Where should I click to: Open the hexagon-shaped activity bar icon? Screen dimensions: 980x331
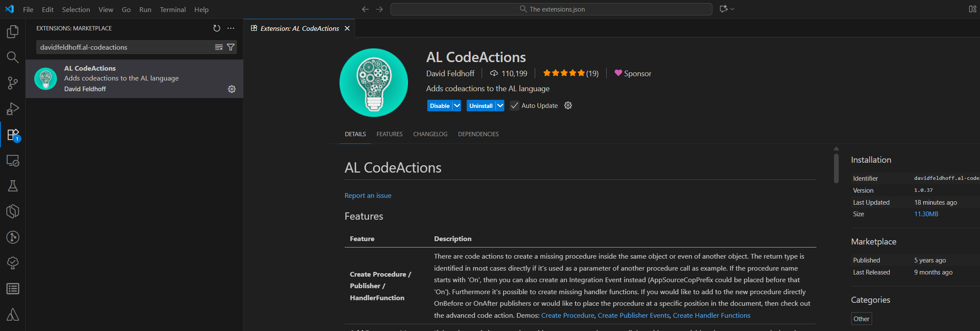(x=13, y=212)
